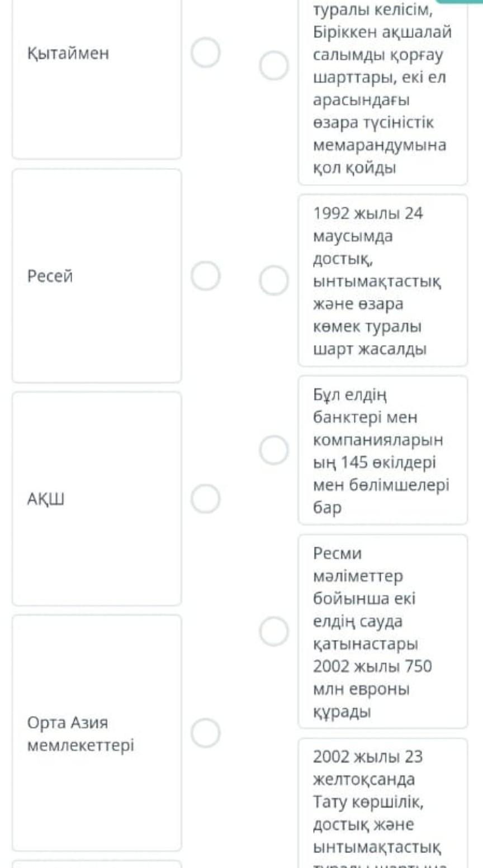Select the radio button beside Қытаймен
The width and height of the screenshot is (483, 868).
pos(206,53)
